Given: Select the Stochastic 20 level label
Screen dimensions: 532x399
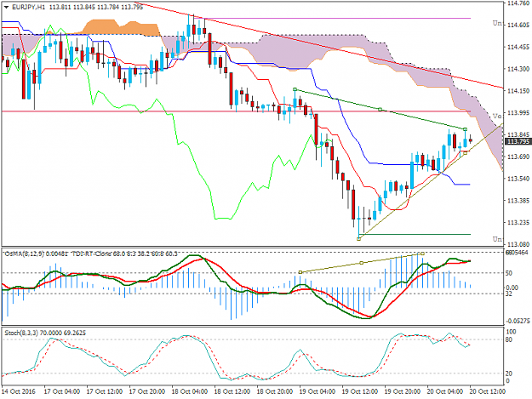Looking at the screenshot, I should pos(509,373).
